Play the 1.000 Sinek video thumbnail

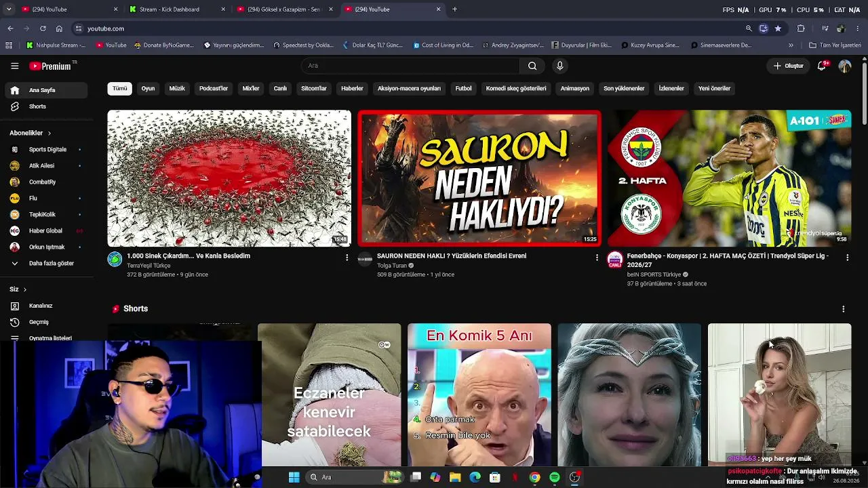pos(229,178)
